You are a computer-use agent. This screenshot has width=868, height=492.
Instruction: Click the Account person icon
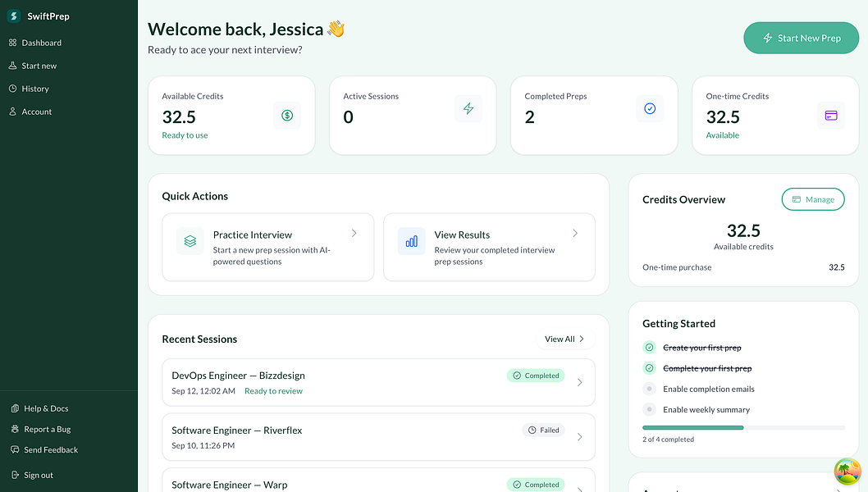pos(13,112)
